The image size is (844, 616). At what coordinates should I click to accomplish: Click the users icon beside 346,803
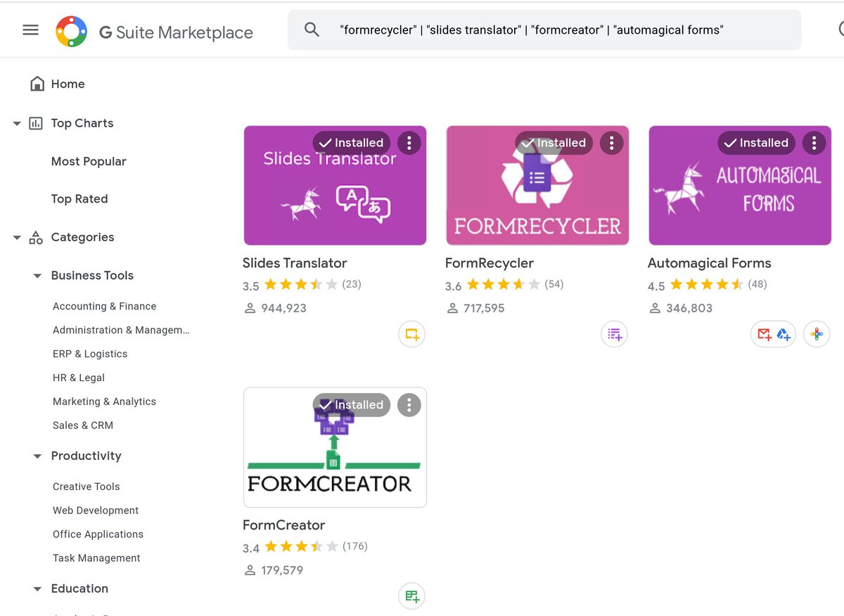pyautogui.click(x=655, y=308)
